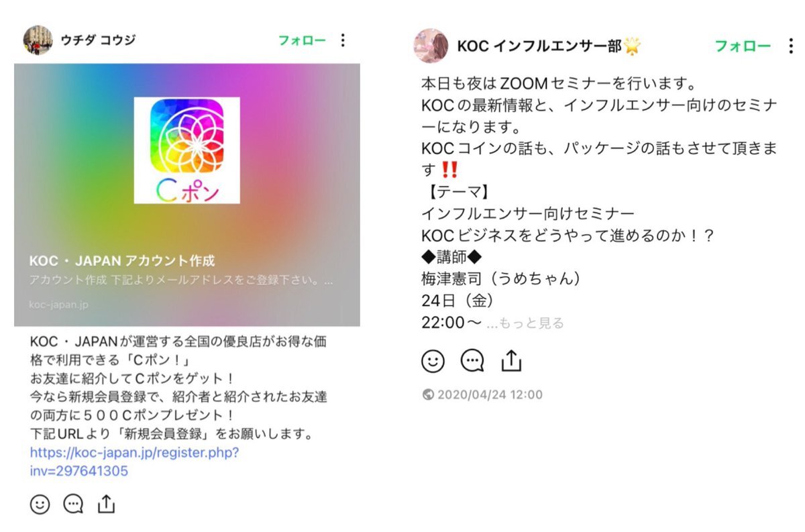Viewport: 805px width, 532px height.
Task: Follow ウチダ コウジ
Action: click(x=302, y=40)
